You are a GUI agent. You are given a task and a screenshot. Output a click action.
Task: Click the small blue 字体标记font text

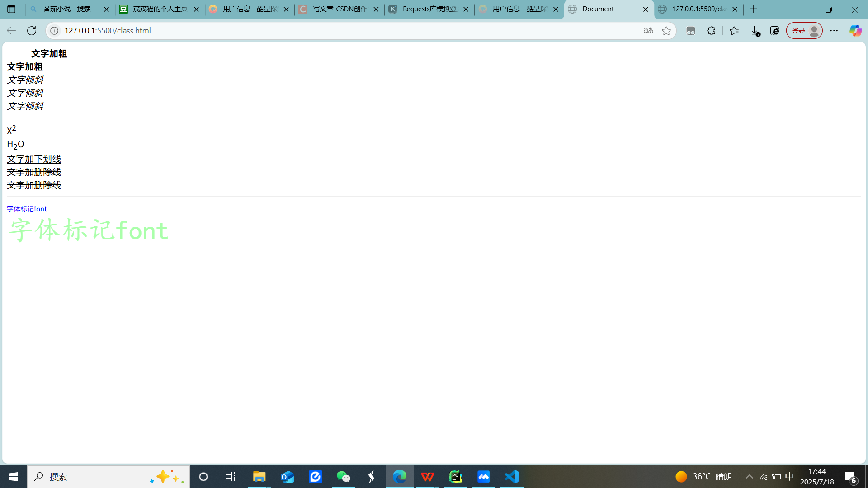coord(27,209)
